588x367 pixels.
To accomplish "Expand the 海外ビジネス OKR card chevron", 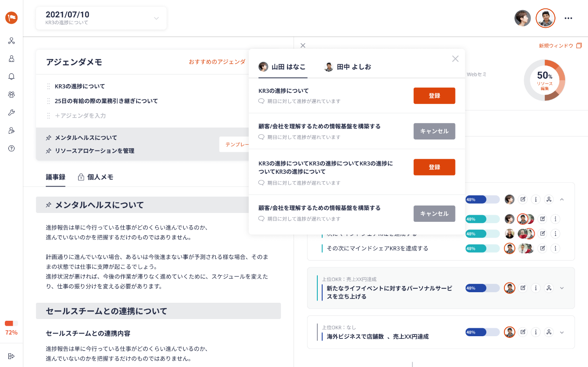I will point(562,333).
